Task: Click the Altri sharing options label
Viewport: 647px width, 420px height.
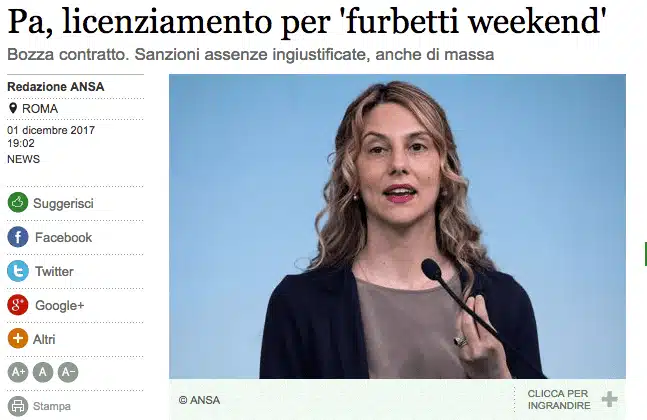Action: click(x=44, y=339)
